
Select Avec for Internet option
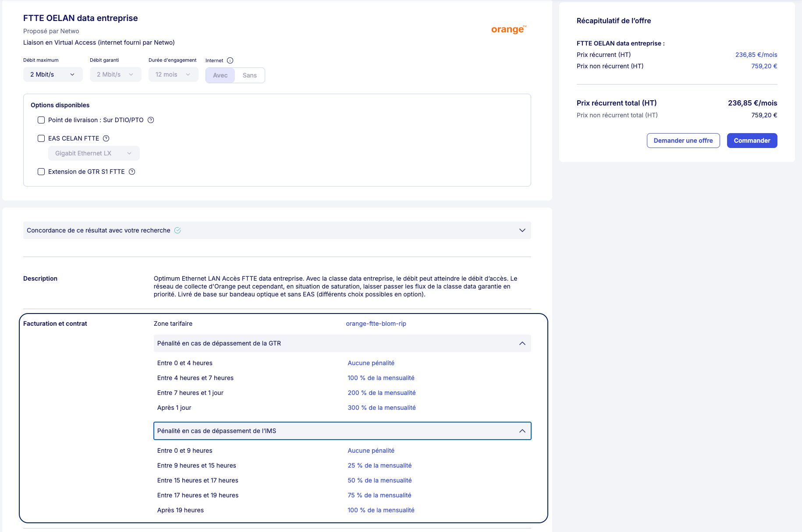220,75
